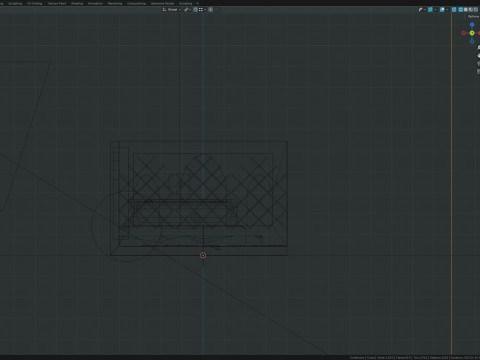Switch to the UV Editing workspace tab
This screenshot has height=360, width=480.
pos(35,3)
